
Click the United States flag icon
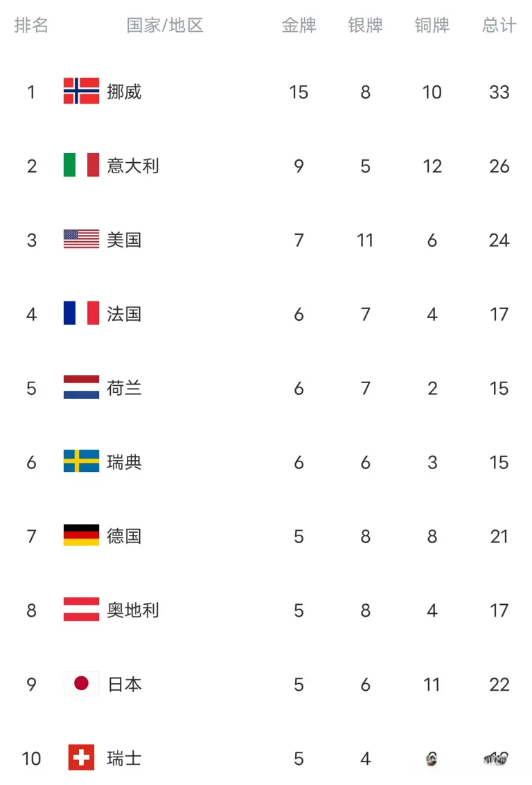[81, 239]
